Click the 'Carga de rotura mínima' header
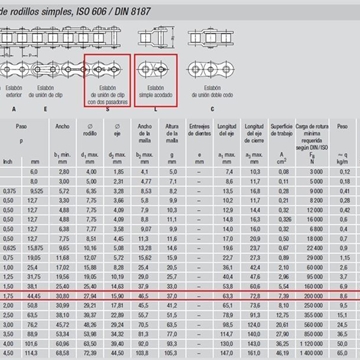The image size is (360, 360). [312, 130]
